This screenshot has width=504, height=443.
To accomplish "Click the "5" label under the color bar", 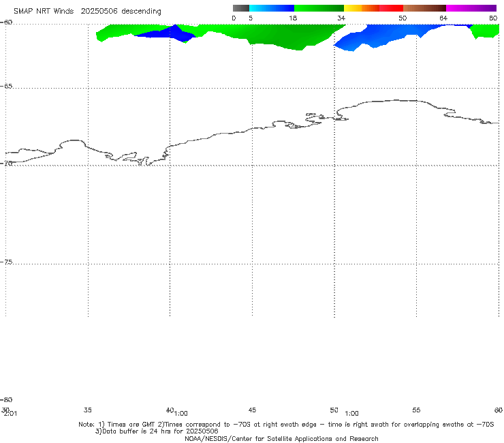I will (x=251, y=18).
